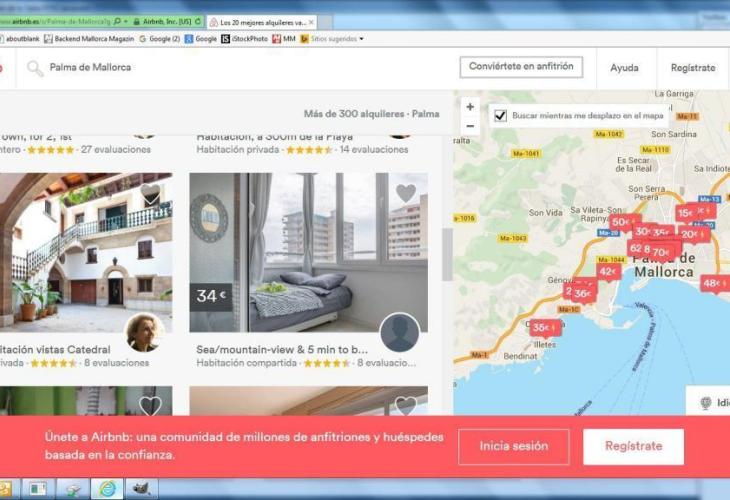This screenshot has width=730, height=500.
Task: Open host avatar of Sea/mountain-view listing
Action: pos(400,332)
